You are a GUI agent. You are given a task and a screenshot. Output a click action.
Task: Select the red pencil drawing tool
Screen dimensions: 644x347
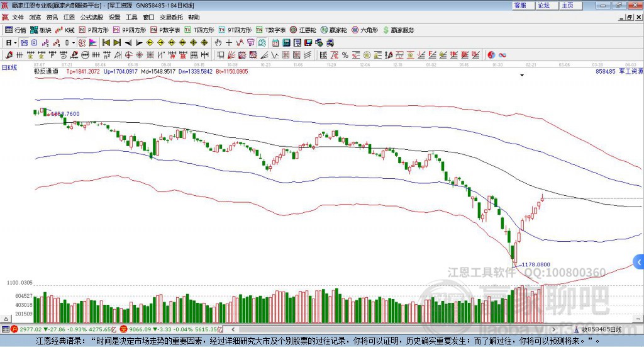[x=9, y=55]
